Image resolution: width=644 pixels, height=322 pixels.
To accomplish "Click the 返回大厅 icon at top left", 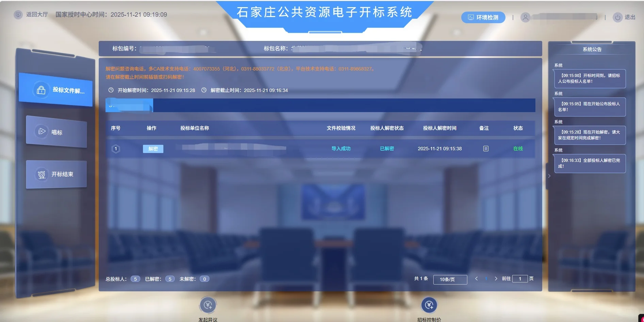I will tap(18, 15).
